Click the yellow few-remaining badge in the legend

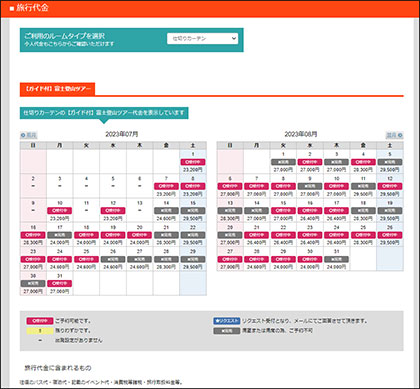tap(40, 331)
